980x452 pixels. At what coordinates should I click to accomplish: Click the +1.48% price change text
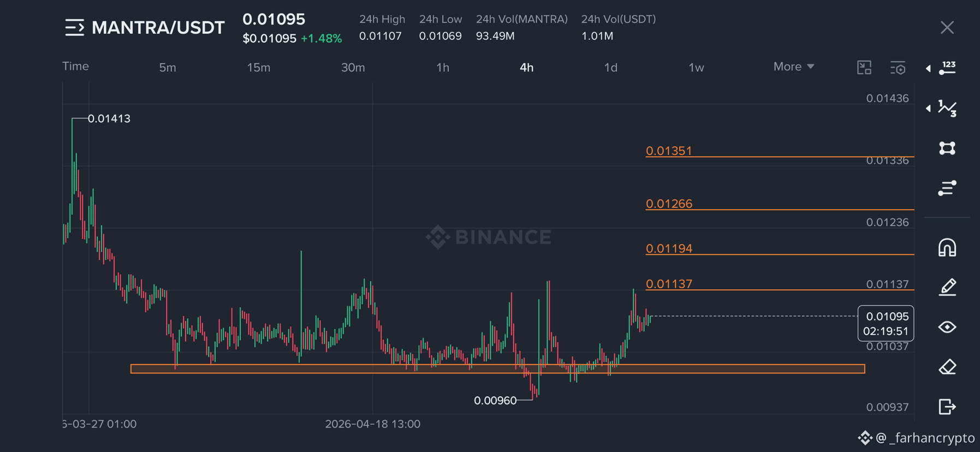[x=322, y=39]
